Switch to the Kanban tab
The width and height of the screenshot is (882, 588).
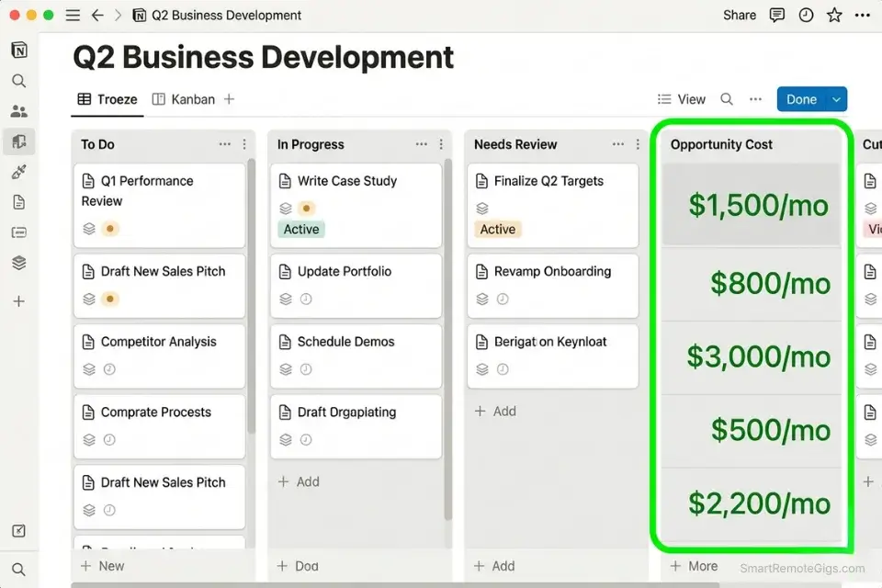click(184, 99)
